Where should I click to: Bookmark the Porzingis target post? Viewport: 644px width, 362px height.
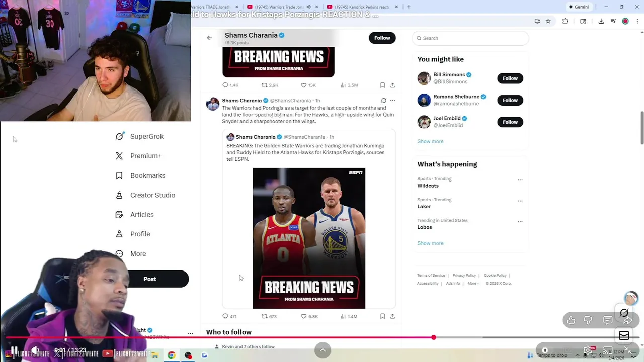tap(382, 316)
